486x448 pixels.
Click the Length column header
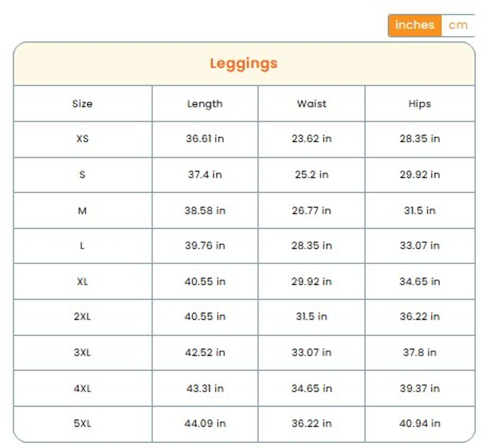click(205, 103)
